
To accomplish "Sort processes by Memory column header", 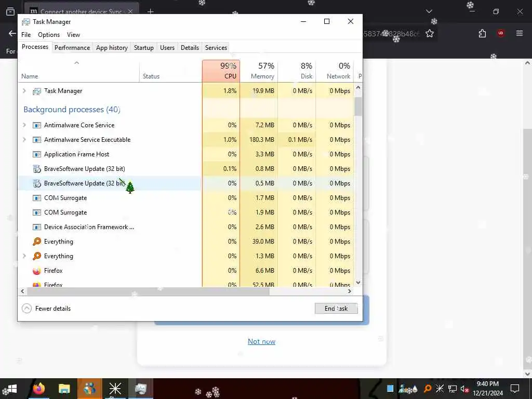I will click(x=259, y=71).
